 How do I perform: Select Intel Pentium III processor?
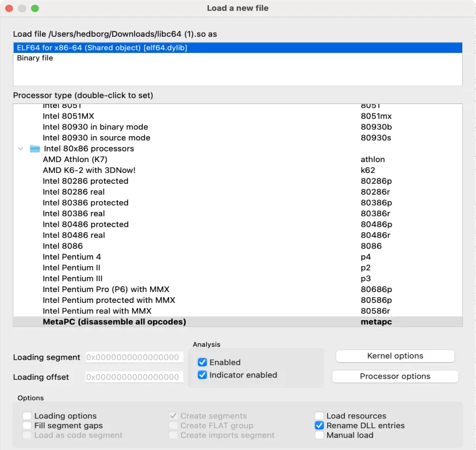point(237,279)
